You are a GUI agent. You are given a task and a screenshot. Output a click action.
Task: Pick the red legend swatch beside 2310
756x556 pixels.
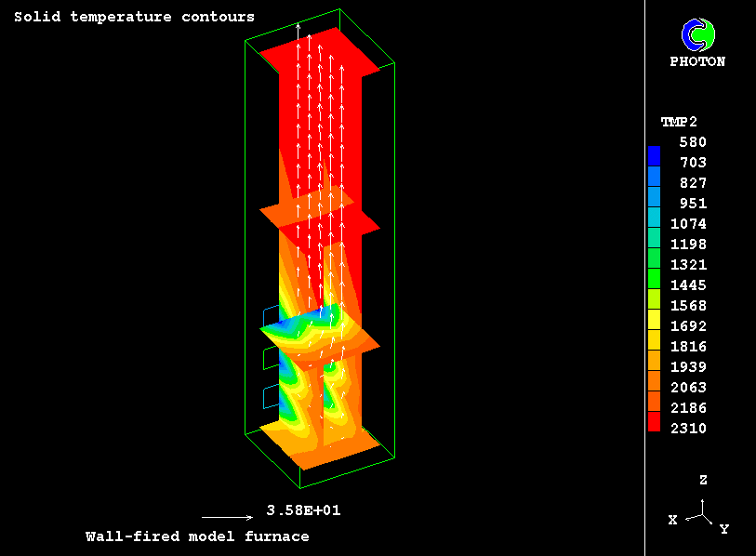(x=654, y=423)
